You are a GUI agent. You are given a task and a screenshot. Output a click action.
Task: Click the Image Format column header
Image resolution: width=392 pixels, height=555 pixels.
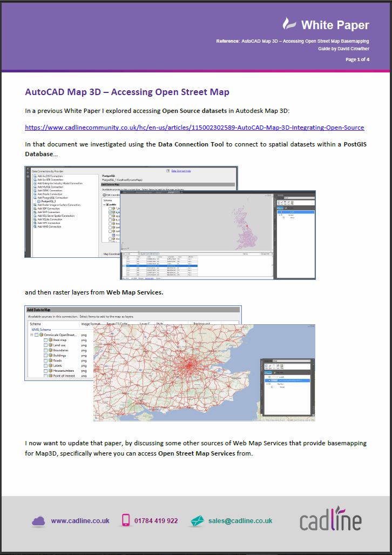pyautogui.click(x=91, y=324)
